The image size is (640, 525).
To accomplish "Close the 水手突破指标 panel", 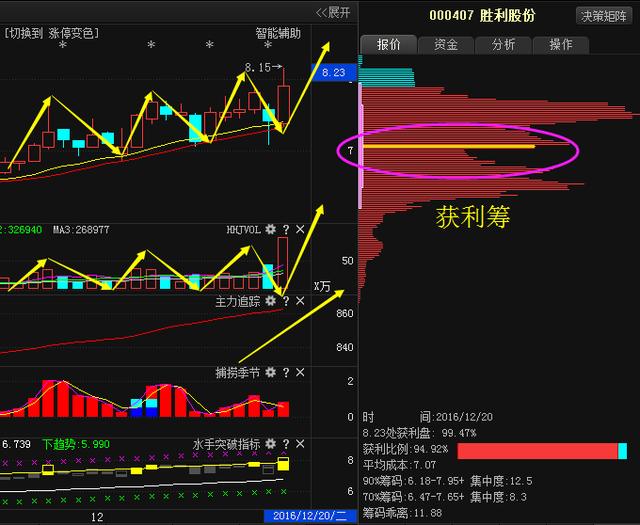I will pos(300,444).
